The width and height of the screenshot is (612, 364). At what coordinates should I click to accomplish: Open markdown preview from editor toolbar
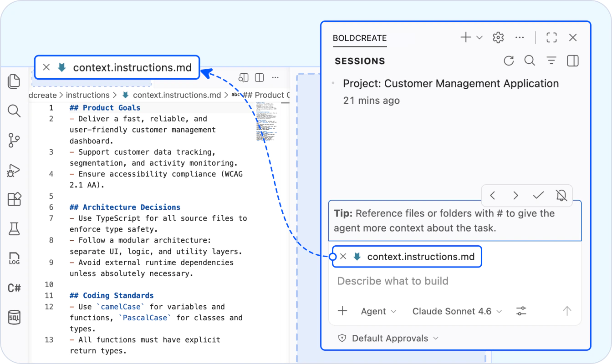click(x=243, y=77)
